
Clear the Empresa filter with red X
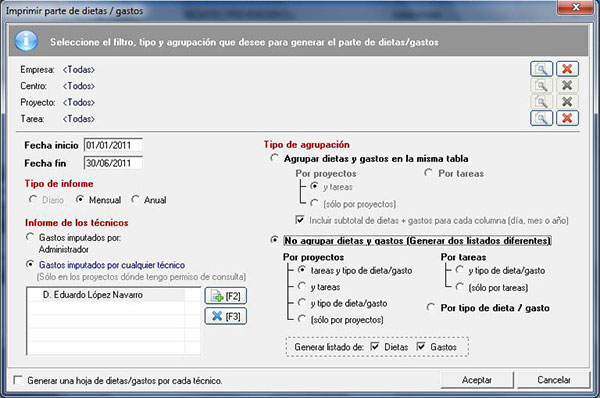point(567,69)
